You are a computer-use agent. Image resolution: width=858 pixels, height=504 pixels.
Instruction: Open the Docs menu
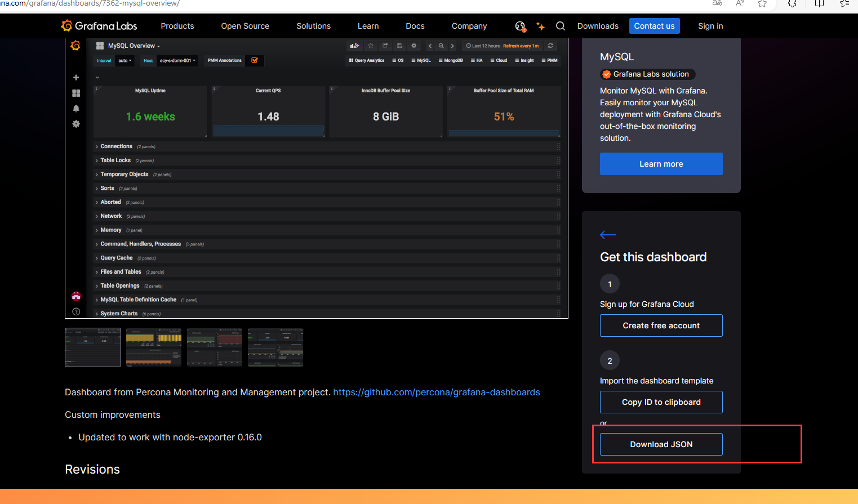[415, 26]
